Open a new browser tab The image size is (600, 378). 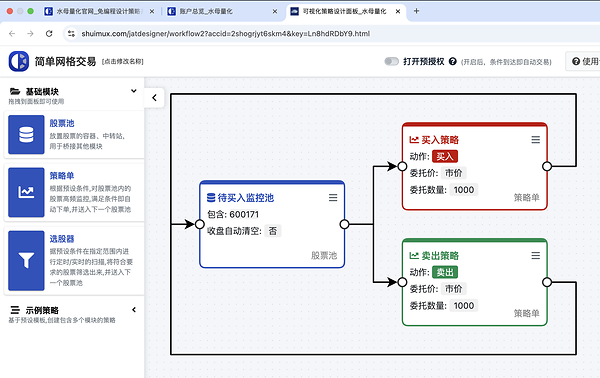[x=416, y=11]
